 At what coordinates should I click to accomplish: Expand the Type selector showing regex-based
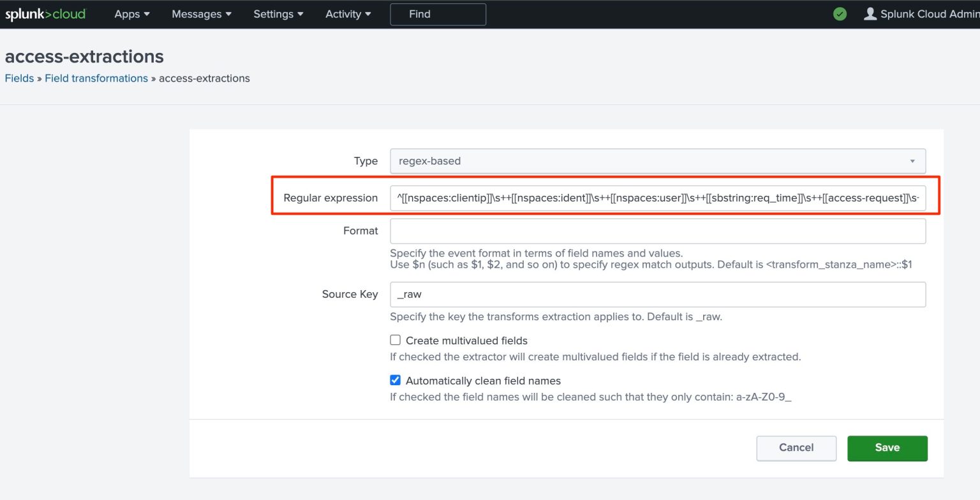tap(657, 161)
